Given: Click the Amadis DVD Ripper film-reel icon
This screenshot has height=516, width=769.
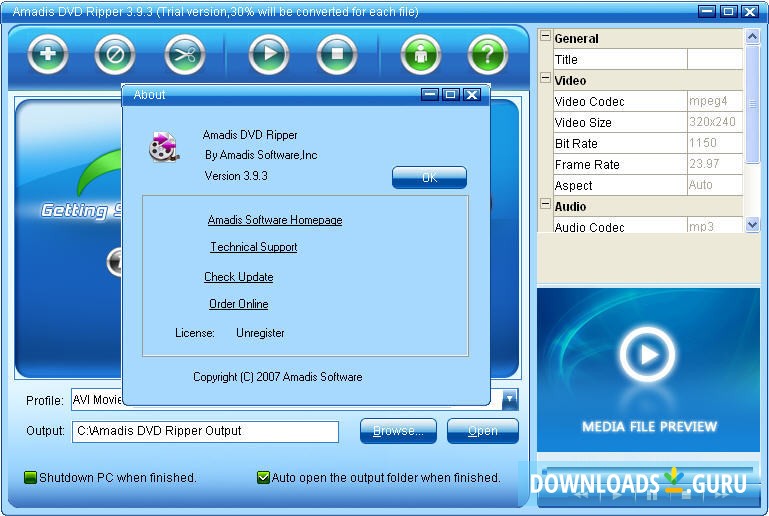Looking at the screenshot, I should pyautogui.click(x=164, y=147).
